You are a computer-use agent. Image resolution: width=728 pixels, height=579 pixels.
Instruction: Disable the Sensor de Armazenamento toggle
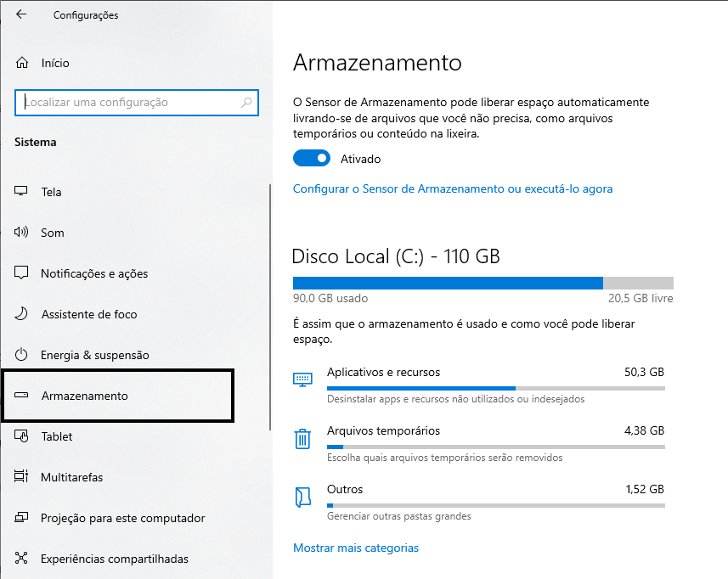(311, 159)
